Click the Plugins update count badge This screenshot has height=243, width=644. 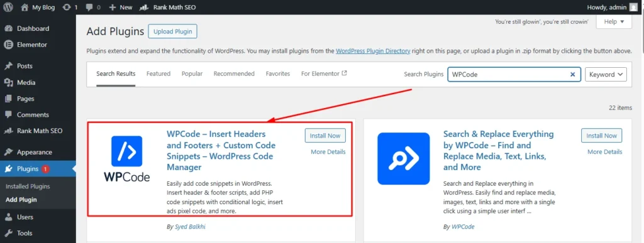click(45, 169)
